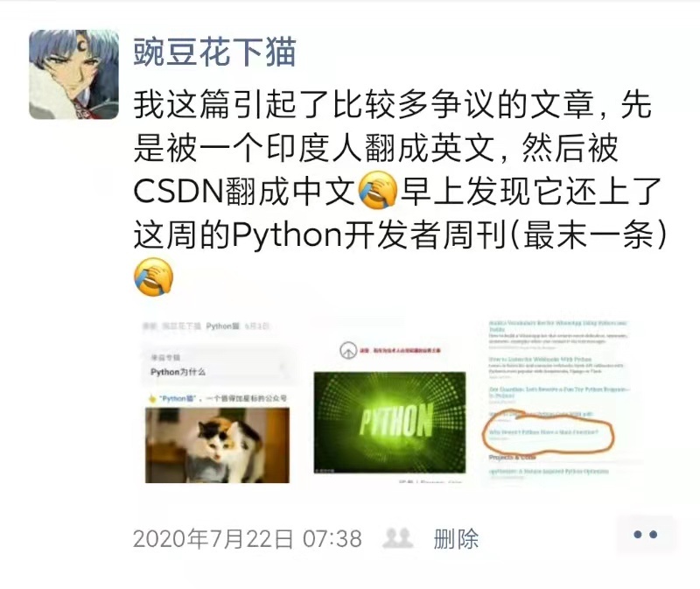The width and height of the screenshot is (700, 589).
Task: Open the poster's anime avatar picture
Action: [x=74, y=74]
